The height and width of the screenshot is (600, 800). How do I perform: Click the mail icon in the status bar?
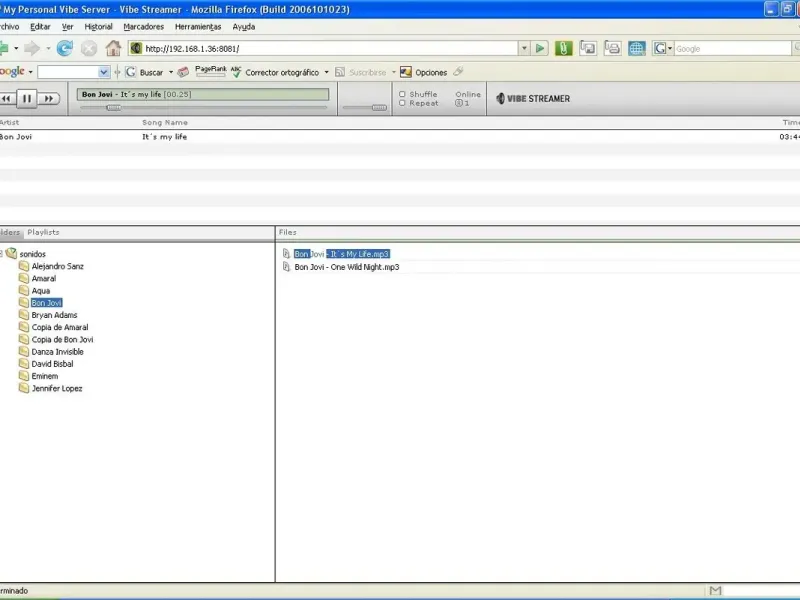point(715,590)
